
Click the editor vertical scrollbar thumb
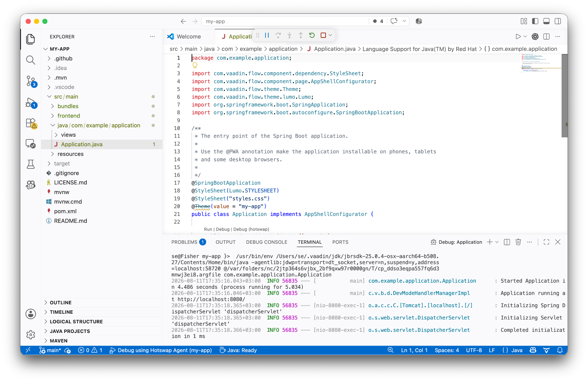click(x=564, y=95)
